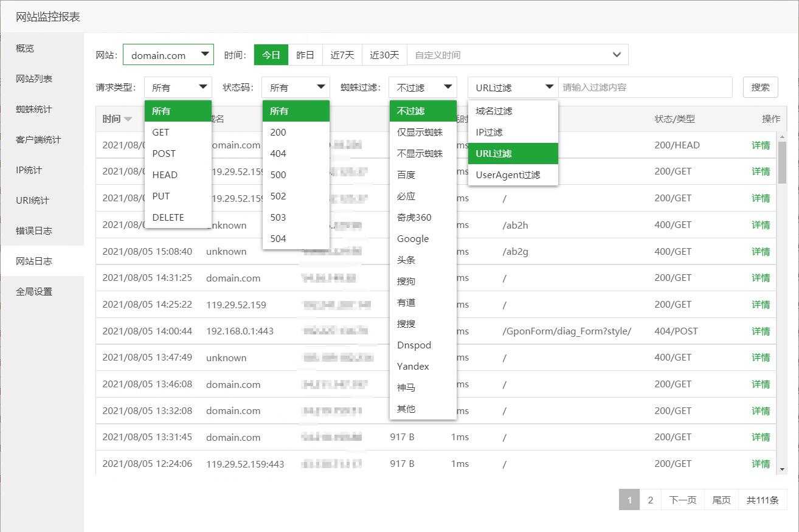The image size is (799, 532).
Task: Open 详情 for the 200/HEAD row
Action: 761,145
